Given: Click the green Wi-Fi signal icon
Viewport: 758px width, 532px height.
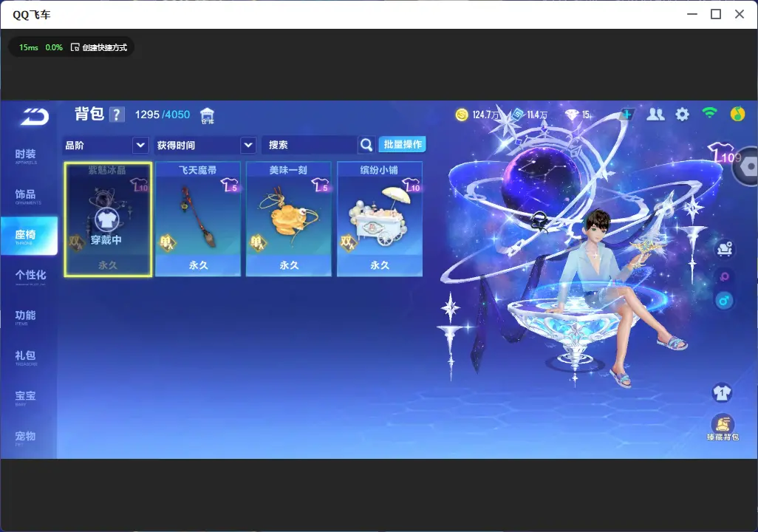Looking at the screenshot, I should (x=709, y=113).
